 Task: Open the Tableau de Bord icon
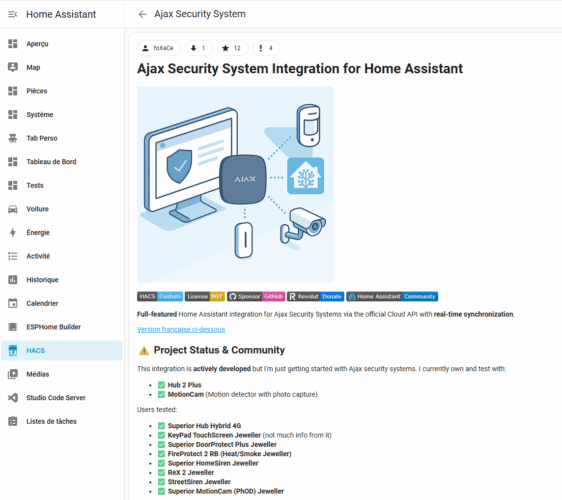[x=13, y=162]
